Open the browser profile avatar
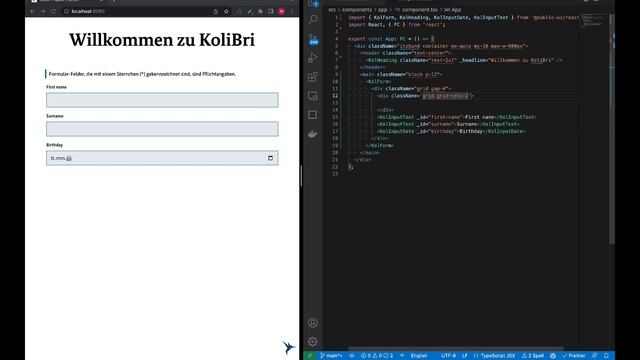The height and width of the screenshot is (360, 640). point(282,11)
